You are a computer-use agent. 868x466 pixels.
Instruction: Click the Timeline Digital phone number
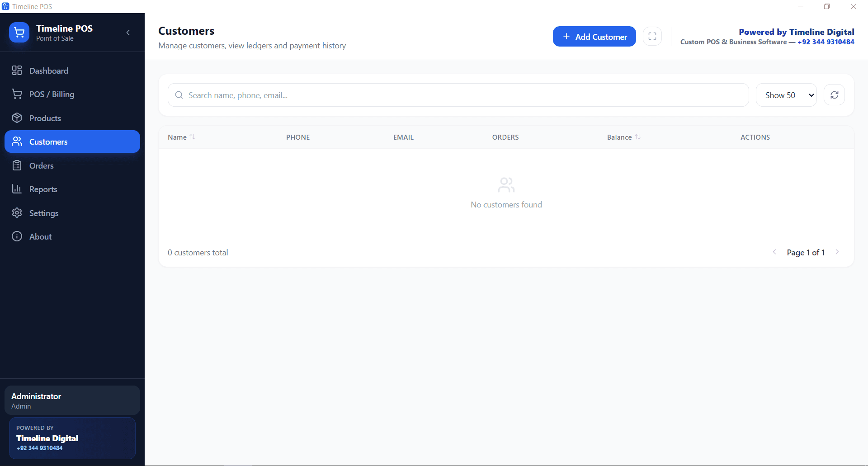pos(826,42)
